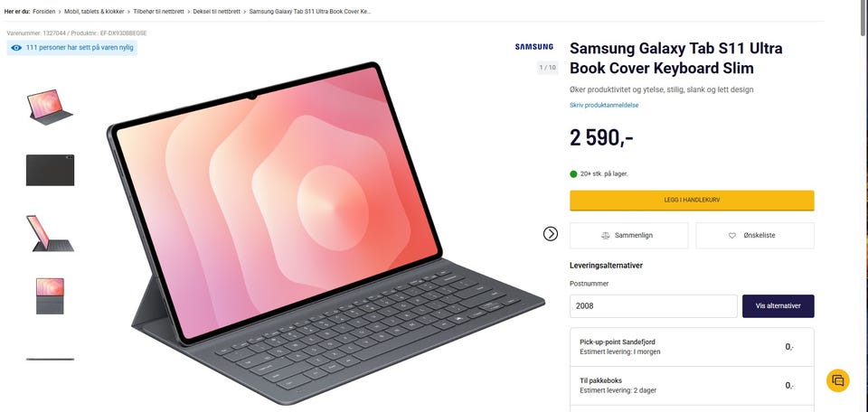
Task: Choose Til pakkeboks delivery option
Action: click(691, 386)
